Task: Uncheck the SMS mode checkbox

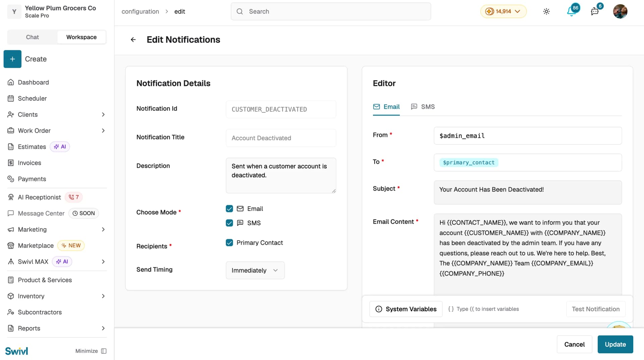Action: (229, 223)
